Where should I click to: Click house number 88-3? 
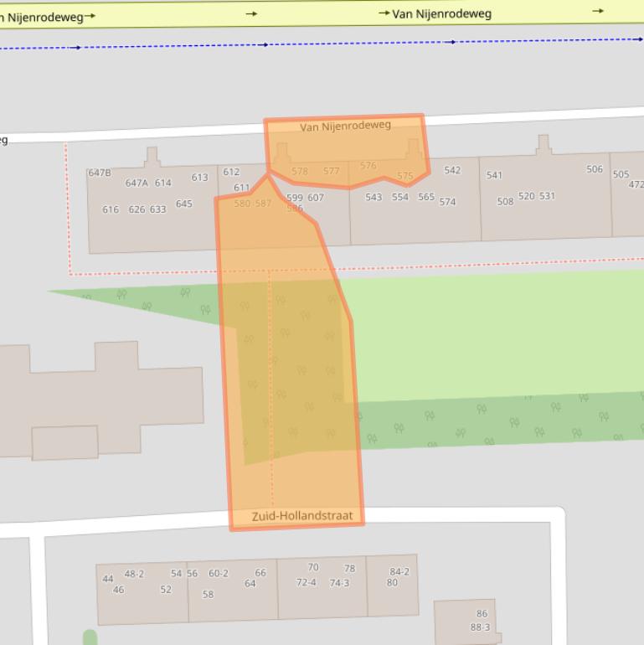click(x=480, y=627)
